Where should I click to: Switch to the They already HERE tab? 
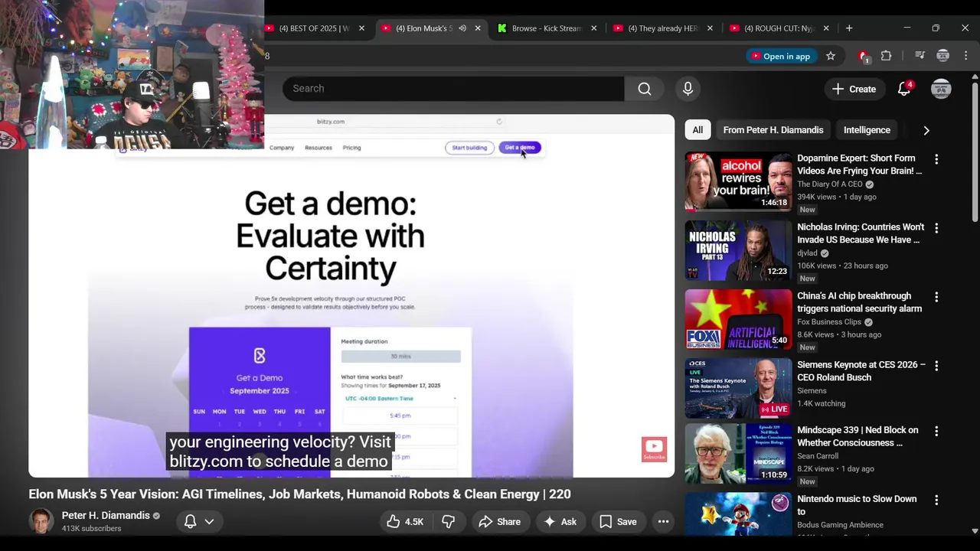point(663,28)
